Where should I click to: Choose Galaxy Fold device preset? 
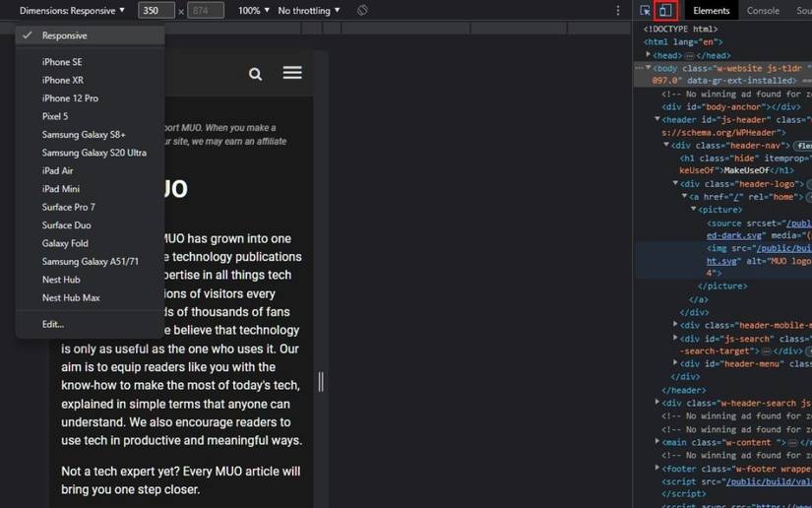tap(91, 243)
